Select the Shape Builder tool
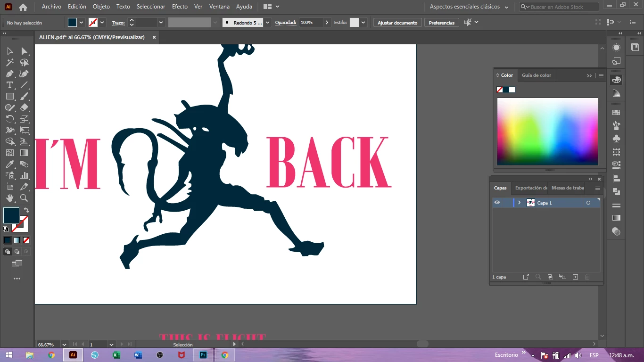Viewport: 644px width, 362px height. click(x=10, y=141)
